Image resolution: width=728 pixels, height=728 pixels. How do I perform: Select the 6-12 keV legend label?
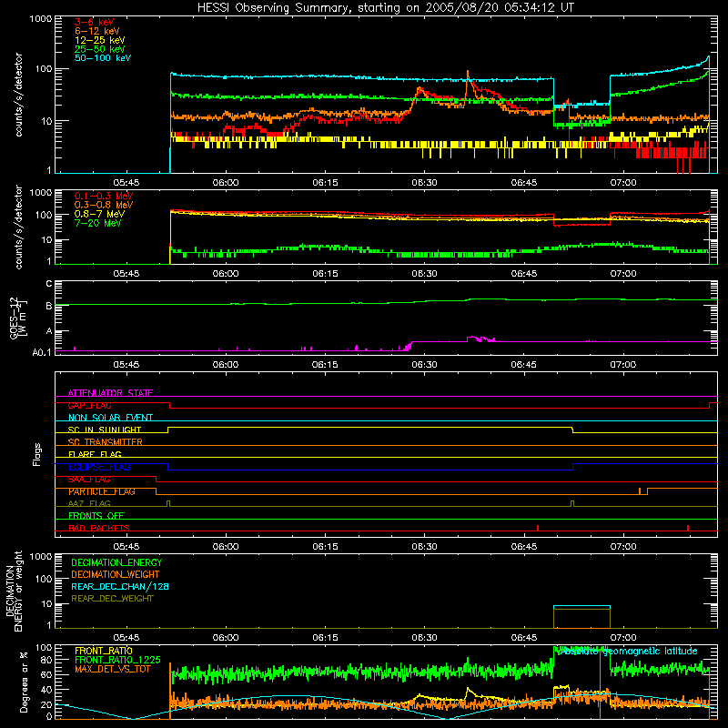click(96, 31)
